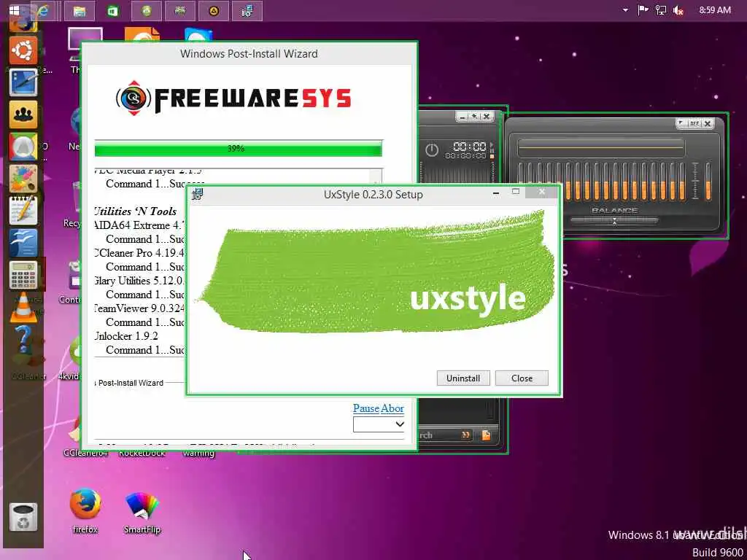Viewport: 747px width, 560px height.
Task: Switch to the AIMP taskbar button
Action: (x=214, y=10)
